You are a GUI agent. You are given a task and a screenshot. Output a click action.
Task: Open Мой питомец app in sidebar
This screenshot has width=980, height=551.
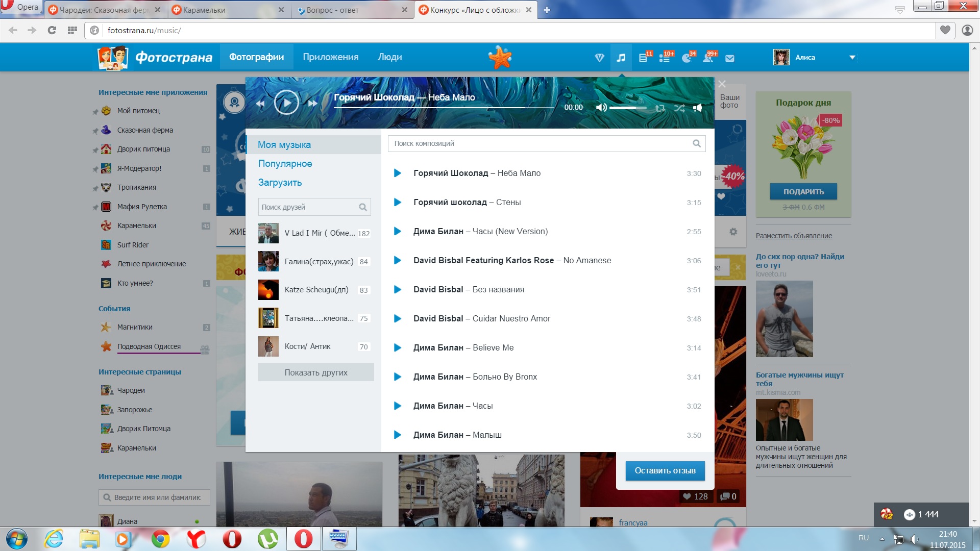tap(138, 111)
